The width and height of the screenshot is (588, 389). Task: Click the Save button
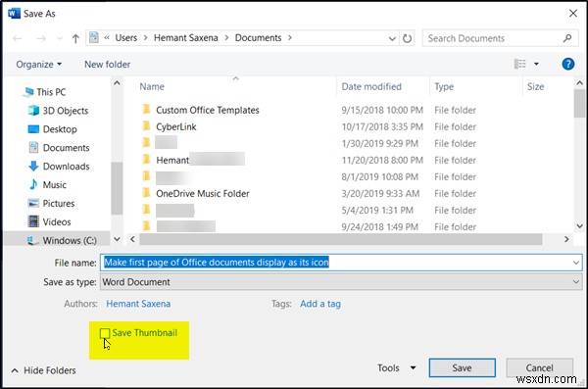pos(462,368)
